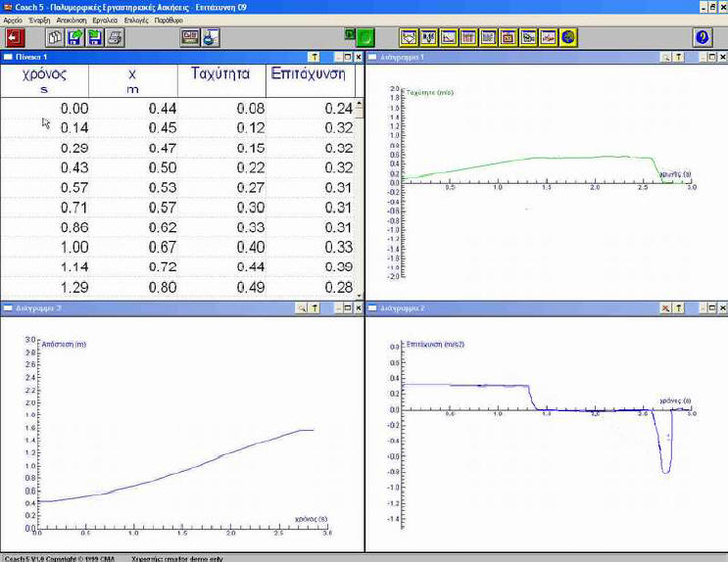
Task: Click the tool hammer icon in Διάγραμμα 3 title bar
Action: (x=315, y=307)
